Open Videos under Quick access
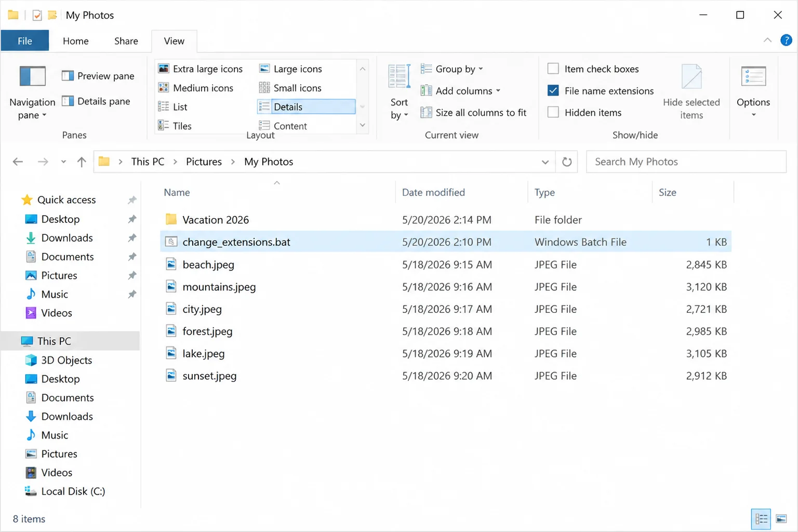The image size is (798, 532). [x=57, y=313]
